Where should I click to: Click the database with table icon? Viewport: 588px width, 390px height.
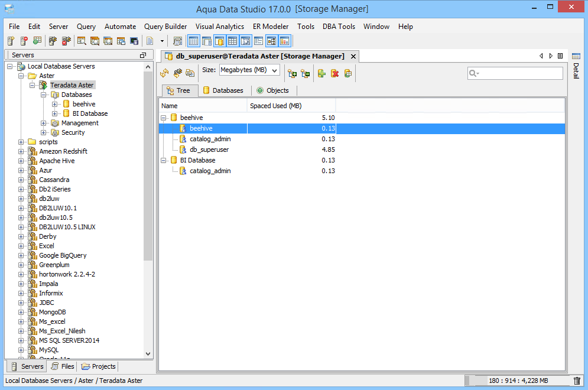pos(348,73)
